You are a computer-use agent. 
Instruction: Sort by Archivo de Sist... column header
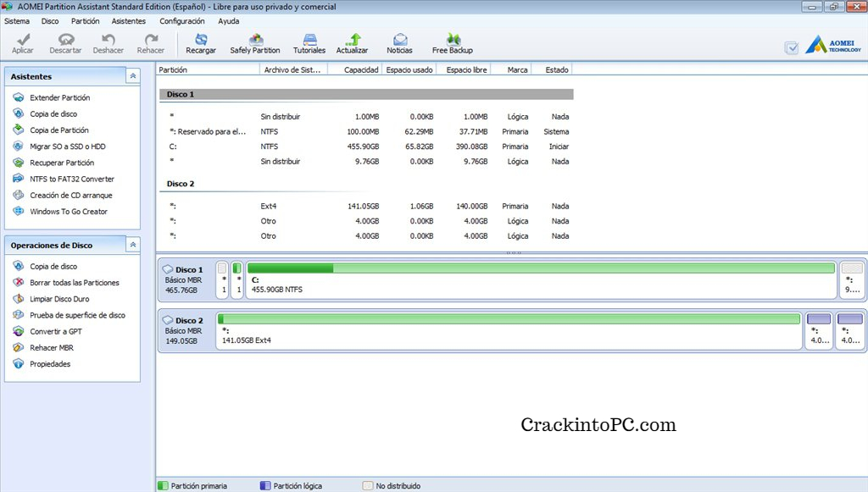click(x=293, y=69)
